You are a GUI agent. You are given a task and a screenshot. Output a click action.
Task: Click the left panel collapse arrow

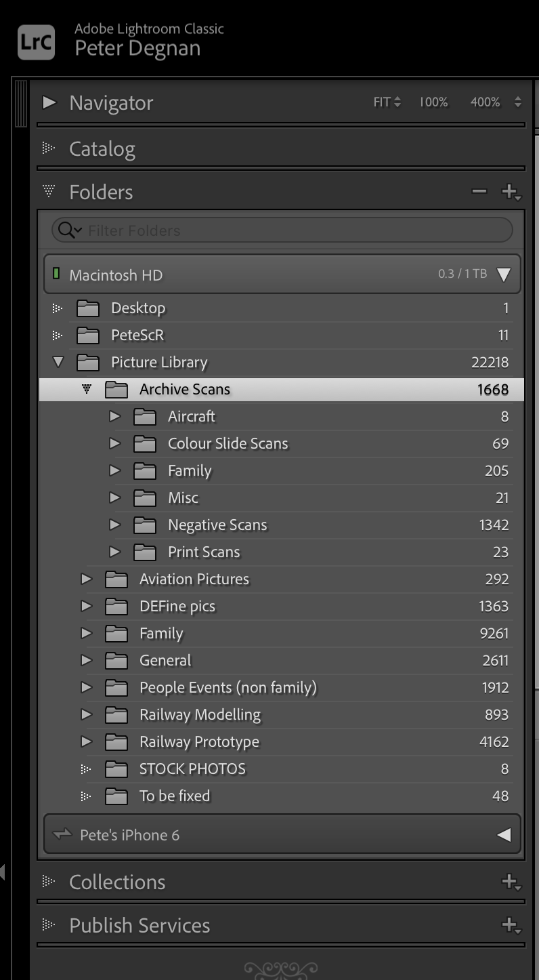pos(3,872)
